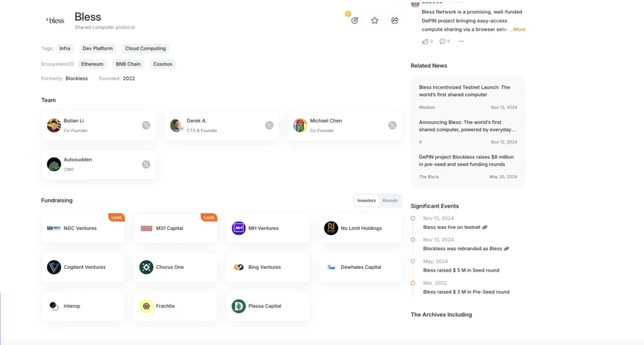Image resolution: width=644 pixels, height=345 pixels.
Task: Select the Dev Platform tag
Action: [97, 48]
